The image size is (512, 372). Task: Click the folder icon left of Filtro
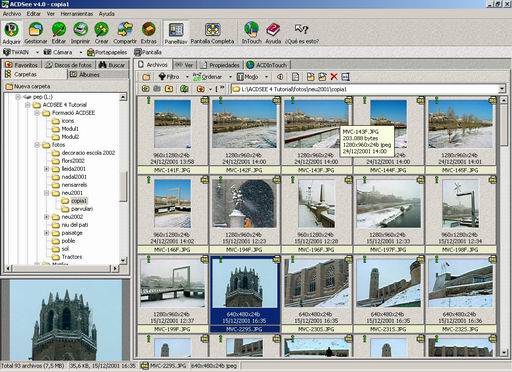pos(146,77)
